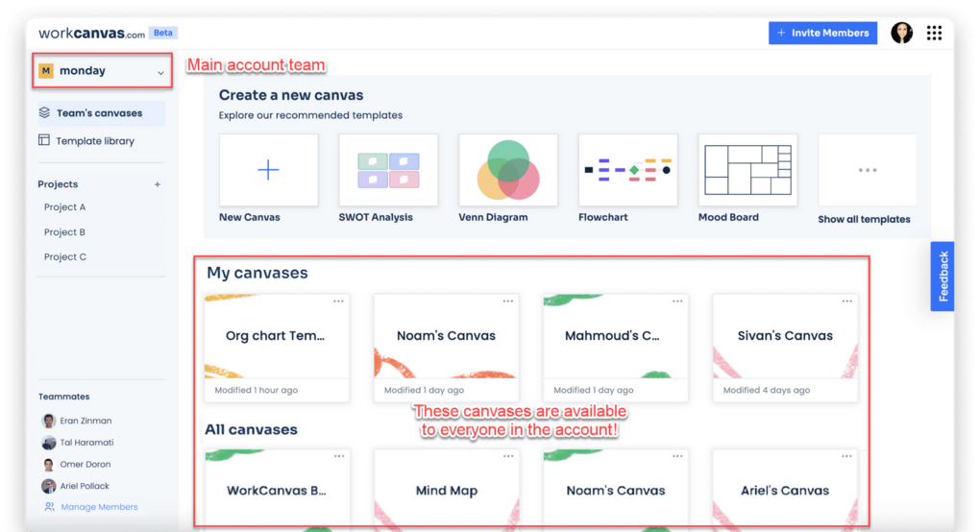Open more options on Mind Map card

coord(509,456)
